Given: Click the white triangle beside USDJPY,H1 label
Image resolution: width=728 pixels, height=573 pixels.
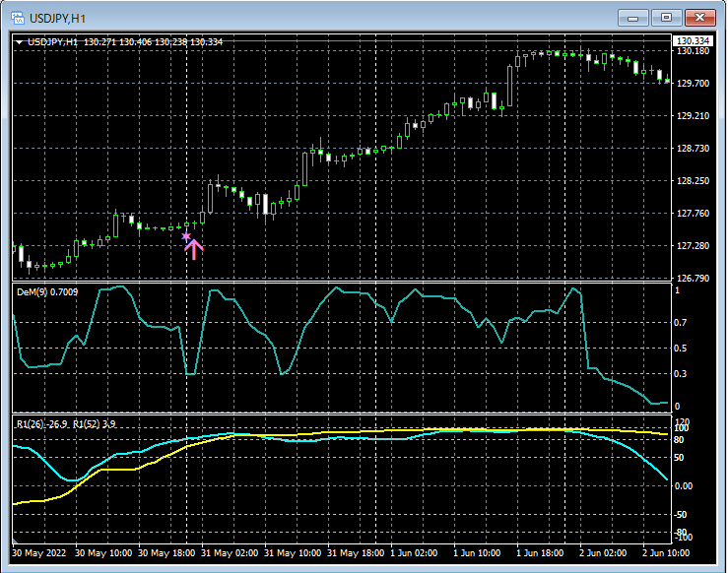Looking at the screenshot, I should click(x=20, y=42).
